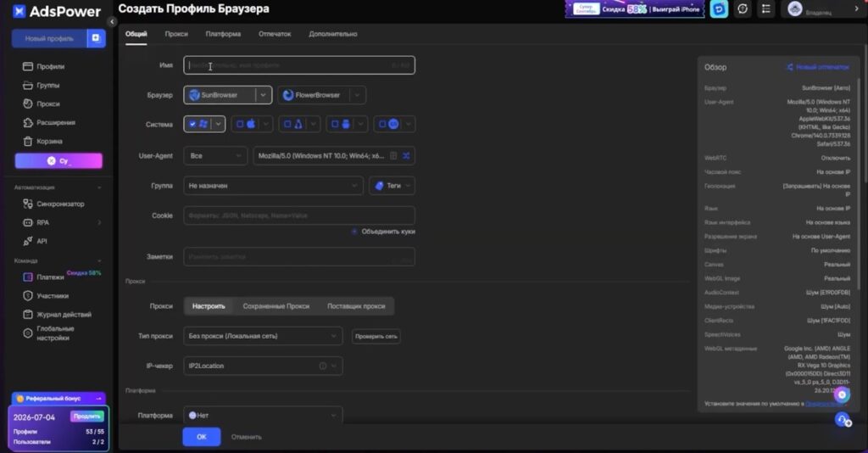Viewport: 868px width, 453px height.
Task: Switch to the Отпечаток tab
Action: (x=274, y=34)
